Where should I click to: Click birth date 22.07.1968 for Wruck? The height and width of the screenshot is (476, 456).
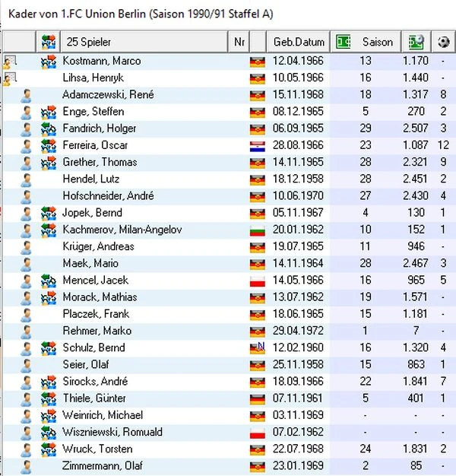298,449
